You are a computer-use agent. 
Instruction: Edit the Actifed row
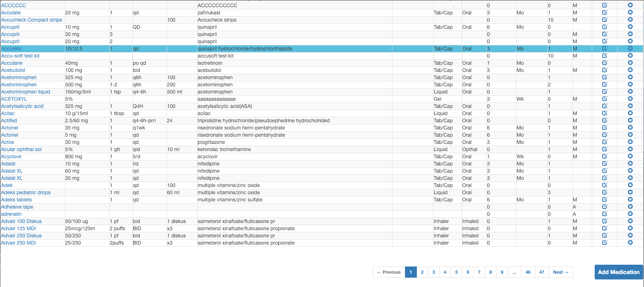(x=605, y=120)
